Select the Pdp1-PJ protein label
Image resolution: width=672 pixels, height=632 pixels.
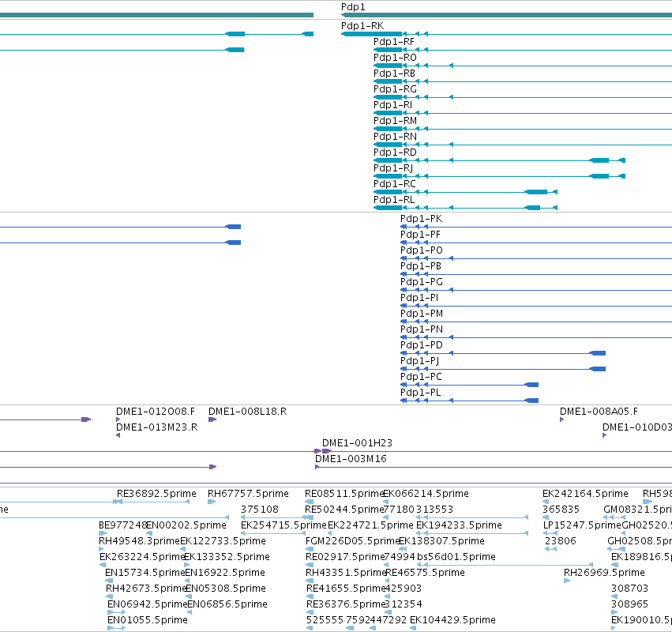pos(419,361)
